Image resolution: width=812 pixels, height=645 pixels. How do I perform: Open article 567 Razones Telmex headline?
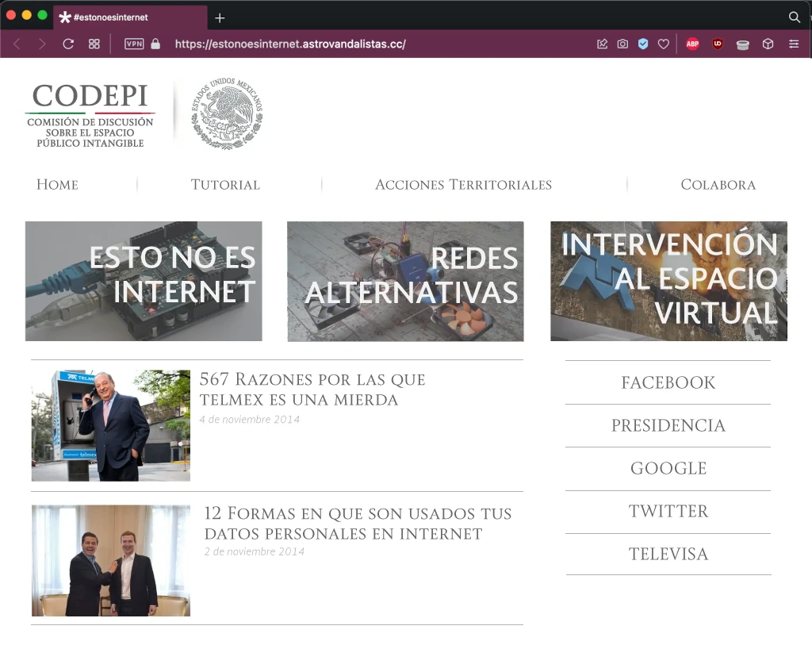click(312, 390)
